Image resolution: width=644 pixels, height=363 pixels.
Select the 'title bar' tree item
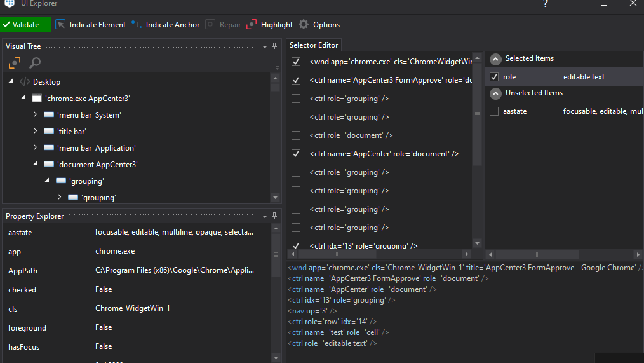(71, 132)
